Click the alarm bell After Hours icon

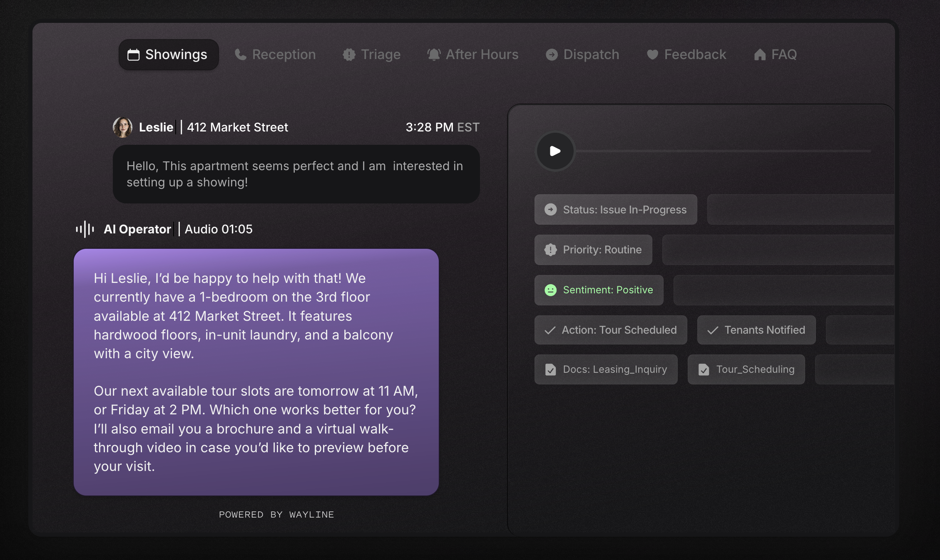[434, 55]
